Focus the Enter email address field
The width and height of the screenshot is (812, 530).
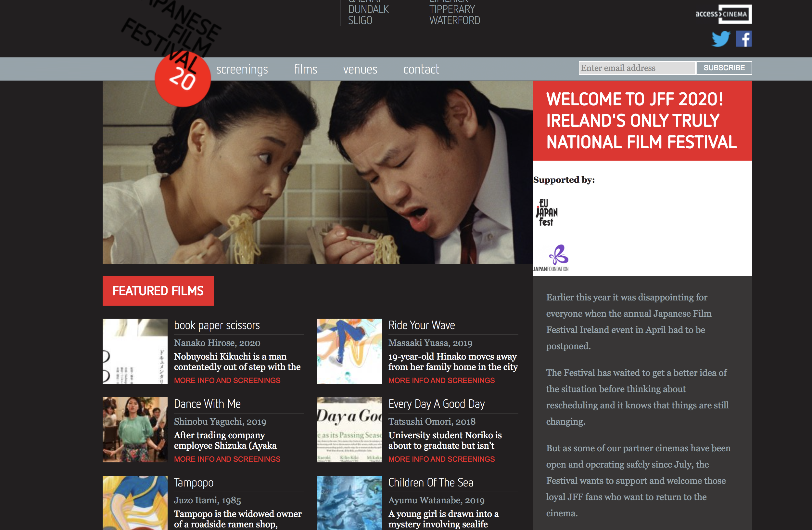pos(637,68)
